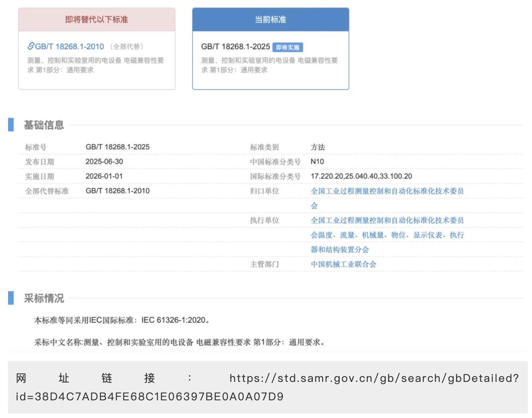Open the 中国机械工业联合会 link
Screen dimensions: 532x418
[x=343, y=264]
